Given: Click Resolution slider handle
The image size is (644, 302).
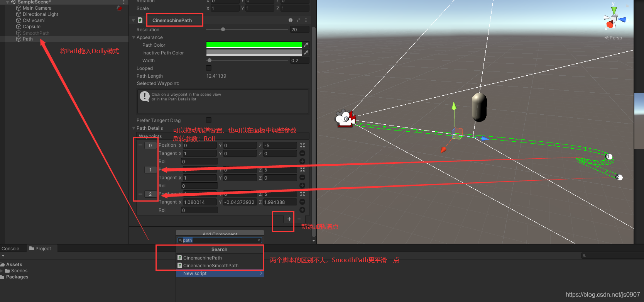Looking at the screenshot, I should [x=223, y=29].
